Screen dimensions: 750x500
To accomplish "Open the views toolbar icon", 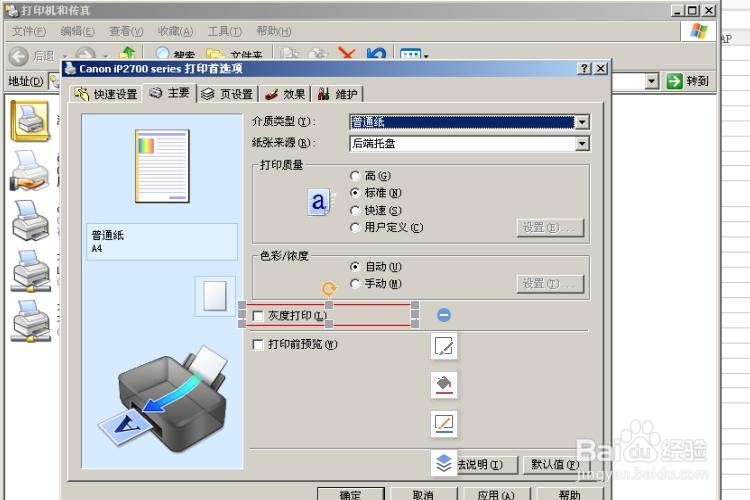I will coord(410,54).
